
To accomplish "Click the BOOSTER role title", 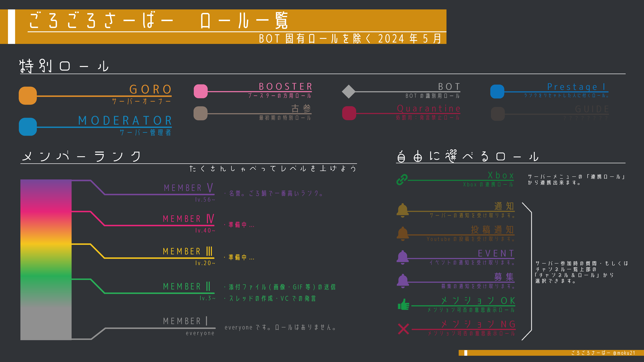I will [285, 86].
